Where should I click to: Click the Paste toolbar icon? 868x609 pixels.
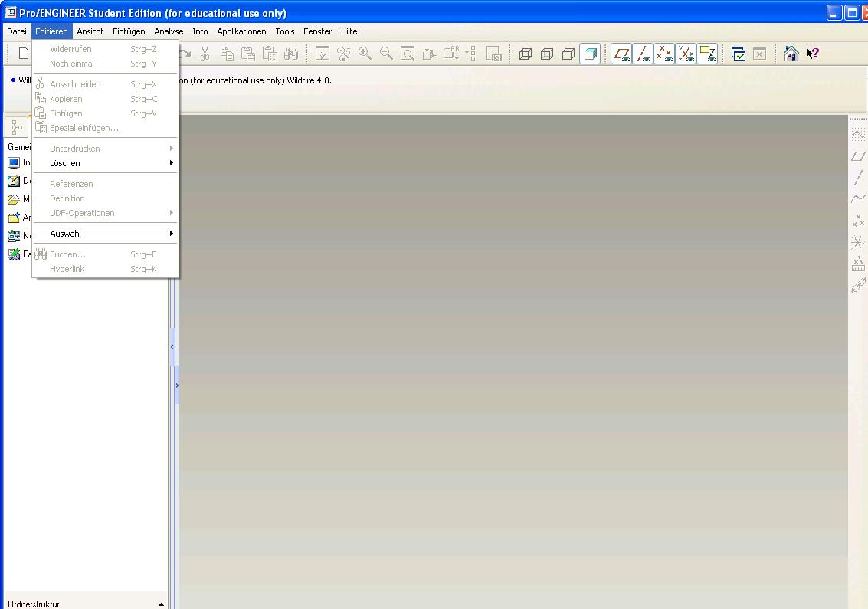tap(248, 54)
